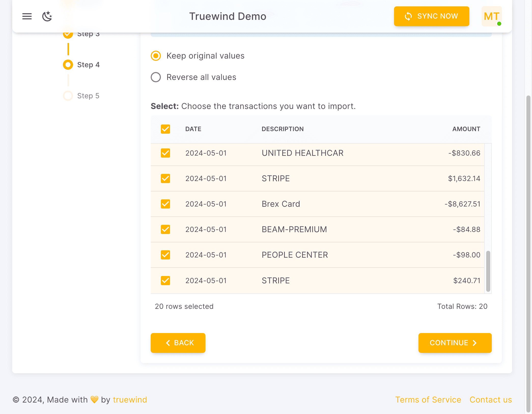Viewport: 532px width, 414px height.
Task: Deselect the UNITED HEALTHCAR transaction
Action: click(x=165, y=153)
